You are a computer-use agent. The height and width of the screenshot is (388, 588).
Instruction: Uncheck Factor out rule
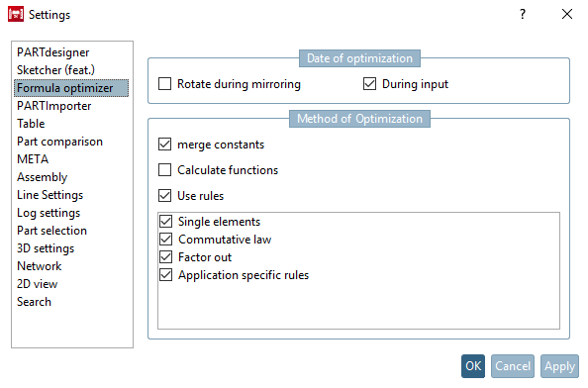click(165, 256)
